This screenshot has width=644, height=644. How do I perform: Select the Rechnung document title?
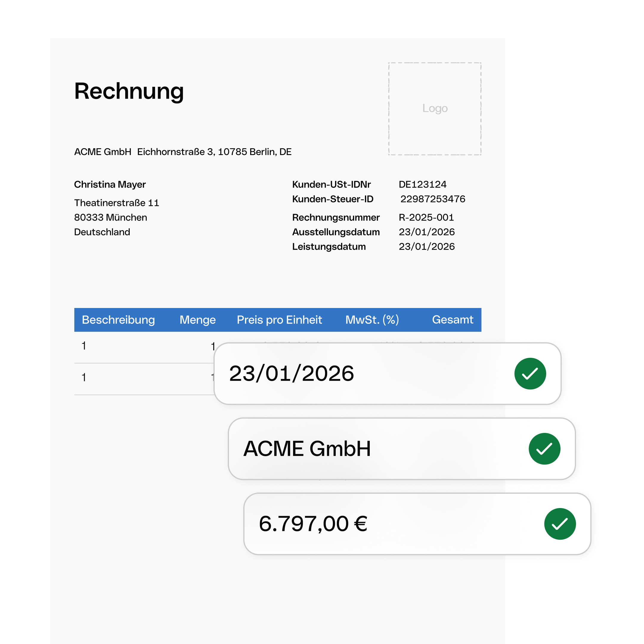[129, 91]
